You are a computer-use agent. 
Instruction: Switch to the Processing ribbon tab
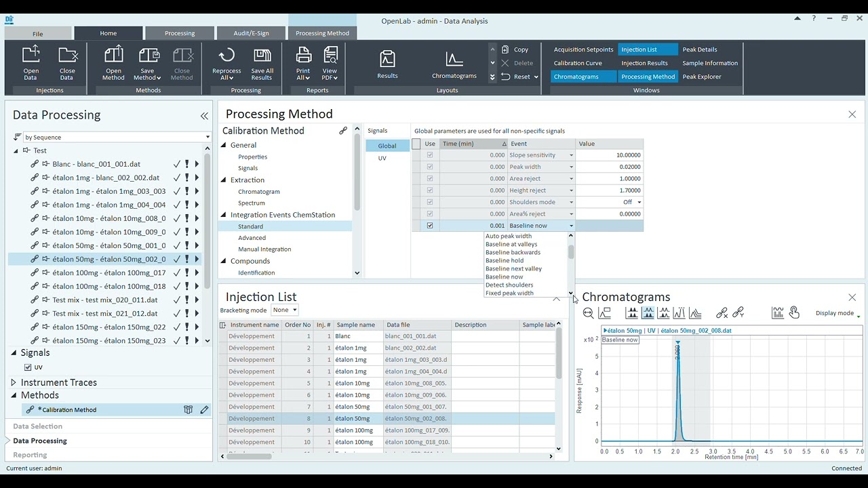(180, 33)
